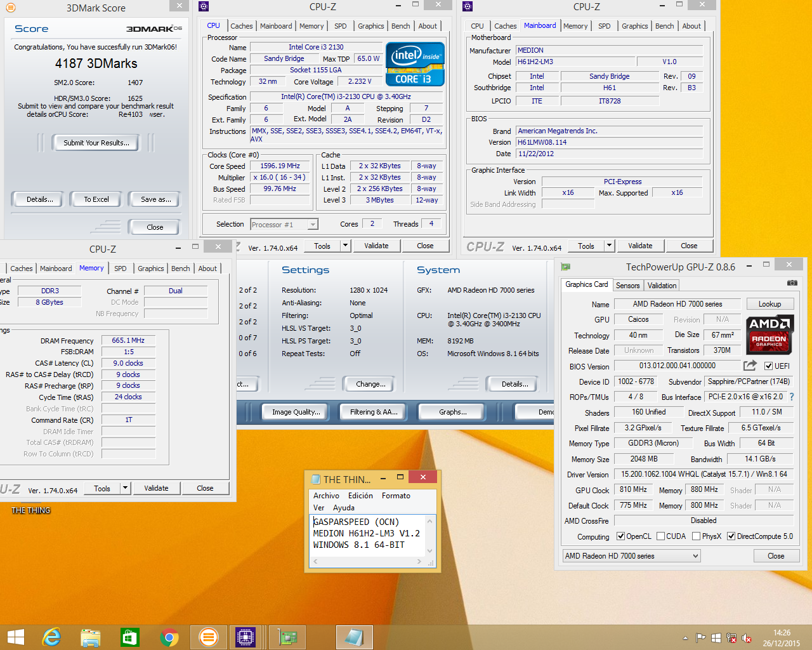Image resolution: width=812 pixels, height=650 pixels.
Task: Click Tools button in CPU-Z CPU window
Action: pos(322,246)
